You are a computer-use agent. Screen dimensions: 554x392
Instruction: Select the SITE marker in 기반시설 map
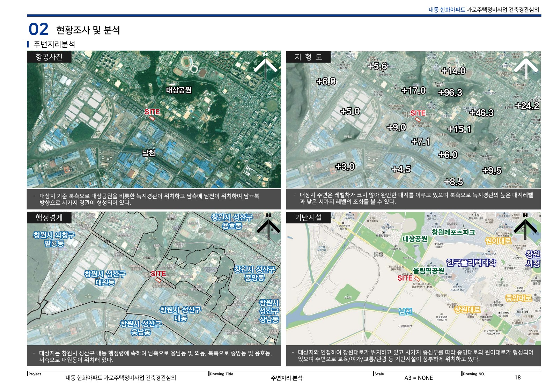(x=405, y=278)
